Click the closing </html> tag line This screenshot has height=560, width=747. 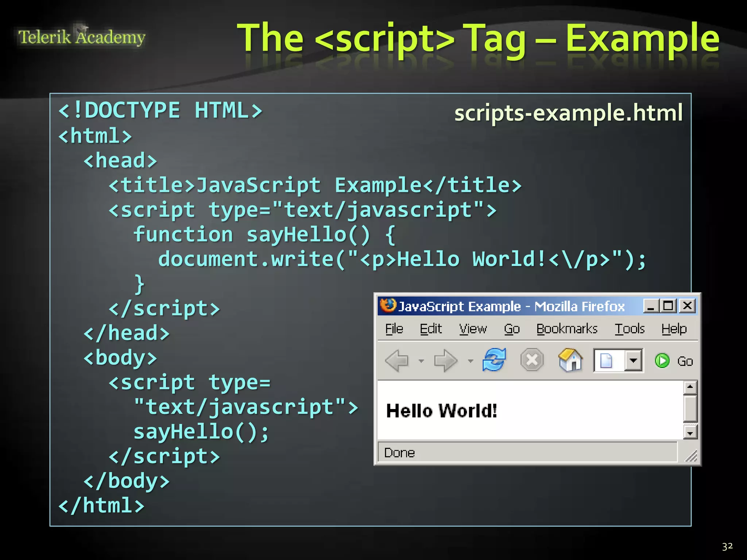(101, 506)
